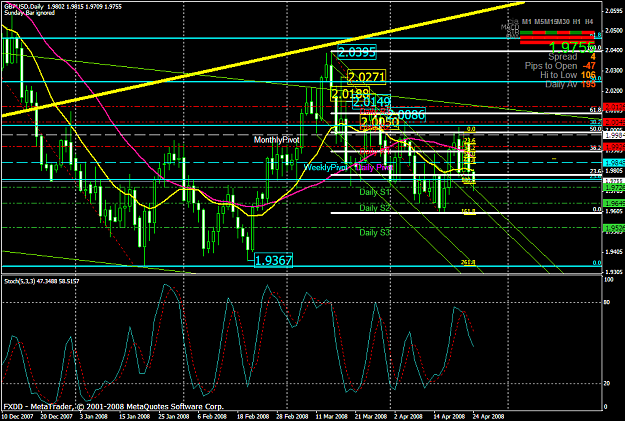
Task: Select the 1.9305 price axis value
Action: pyautogui.click(x=614, y=272)
